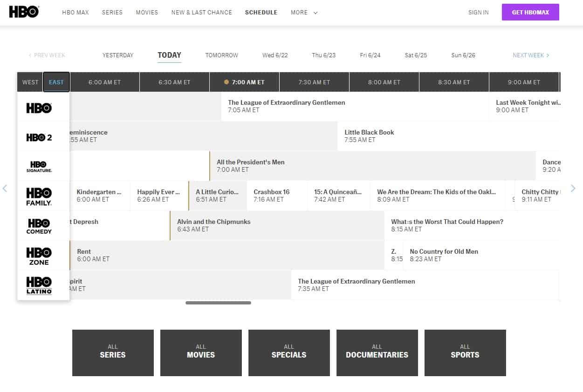This screenshot has height=392, width=583.
Task: Open All the President's Men listing
Action: click(372, 166)
